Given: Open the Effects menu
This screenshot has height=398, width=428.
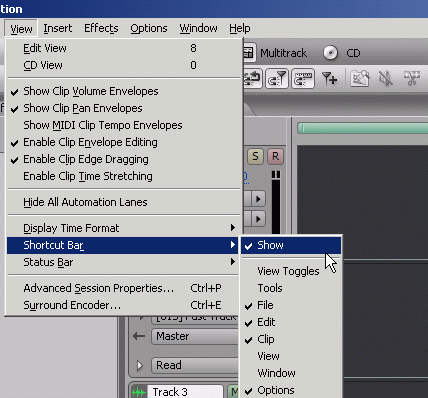Looking at the screenshot, I should 101,28.
